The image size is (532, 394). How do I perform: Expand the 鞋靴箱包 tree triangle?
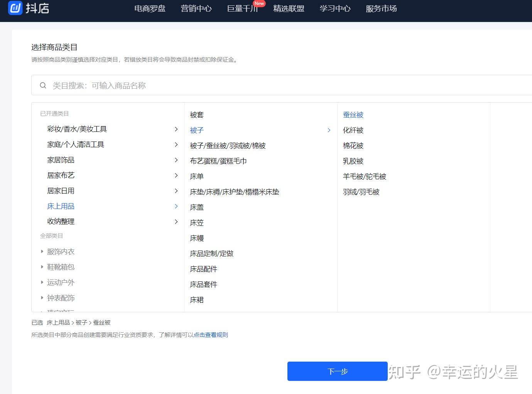(42, 267)
